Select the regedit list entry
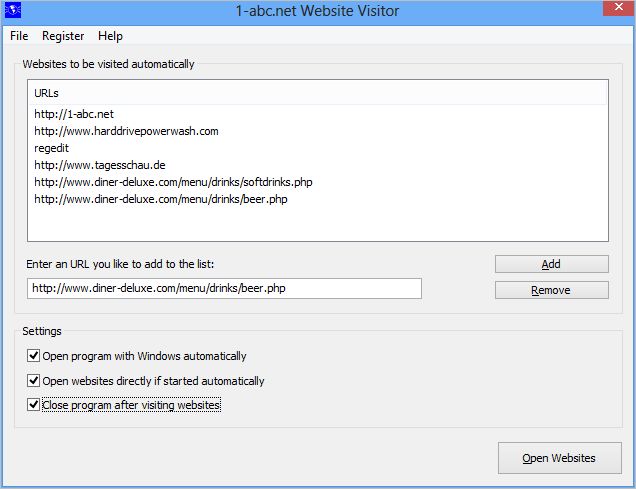 tap(51, 148)
